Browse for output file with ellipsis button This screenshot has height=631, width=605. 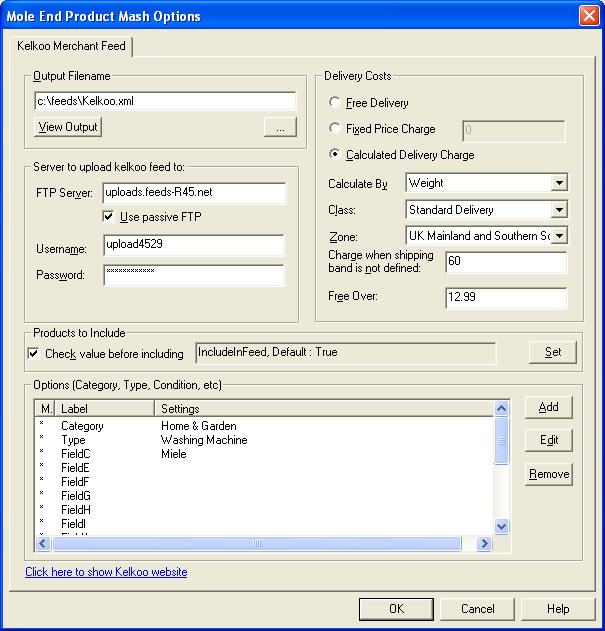click(x=280, y=127)
